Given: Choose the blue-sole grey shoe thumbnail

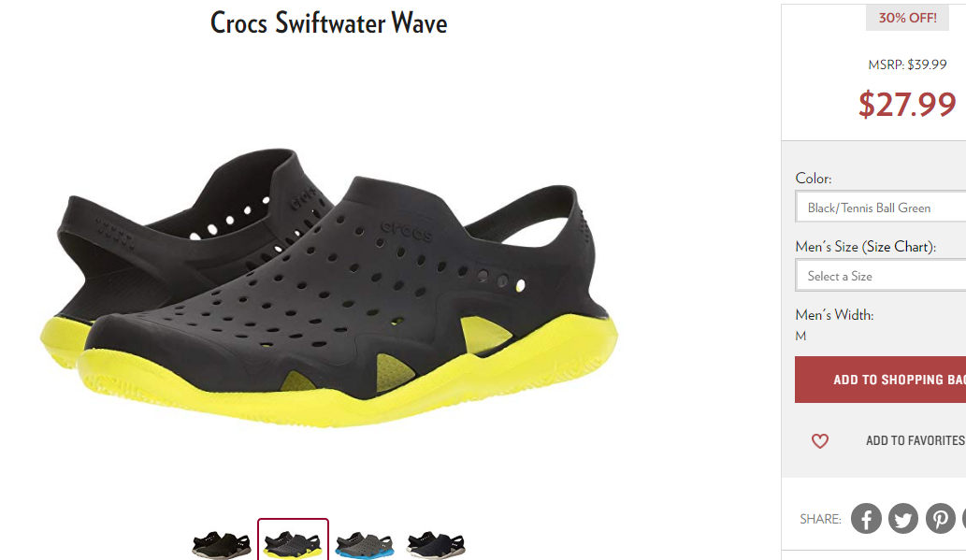Looking at the screenshot, I should 364,545.
